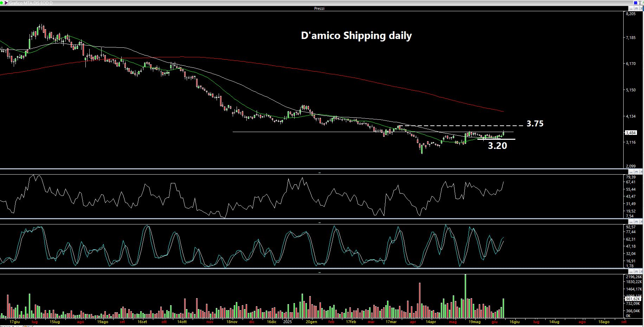This screenshot has height=327, width=644.
Task: Maximize the Prezzi price panel
Action: click(x=636, y=8)
